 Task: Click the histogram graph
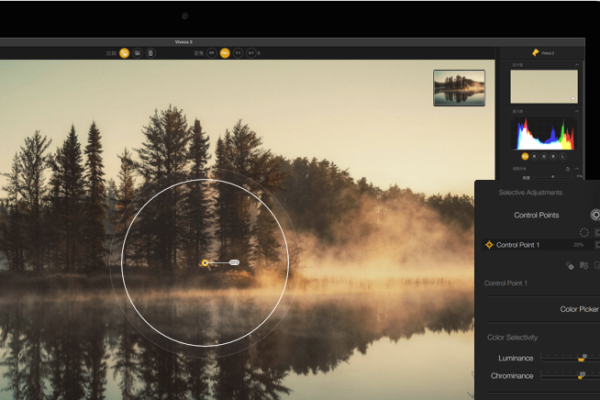point(544,134)
